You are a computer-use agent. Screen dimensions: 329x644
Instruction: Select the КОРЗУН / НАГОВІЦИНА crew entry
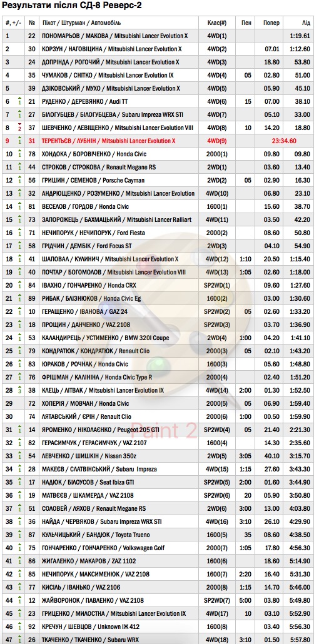(x=112, y=49)
